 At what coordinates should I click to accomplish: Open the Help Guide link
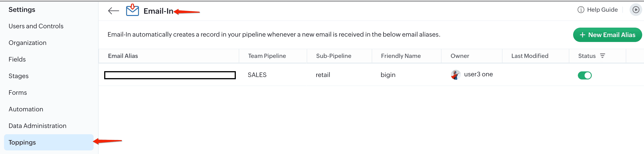602,10
